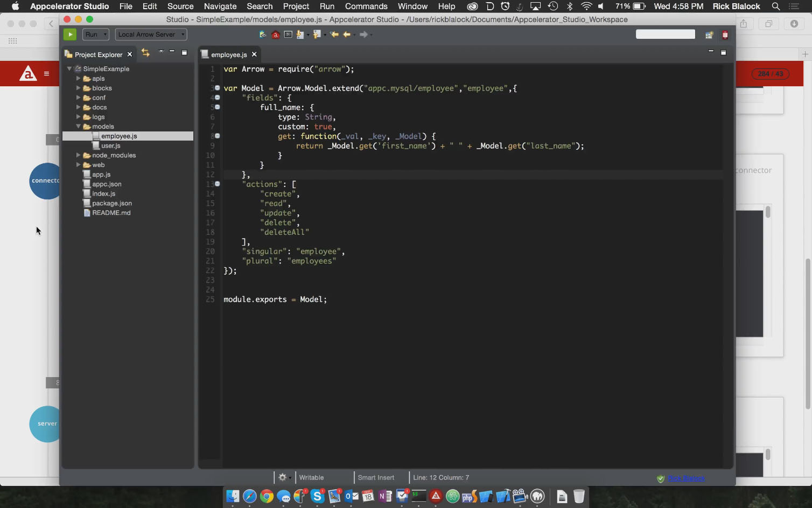812x508 pixels.
Task: Click the green shield icon in status bar
Action: [661, 478]
